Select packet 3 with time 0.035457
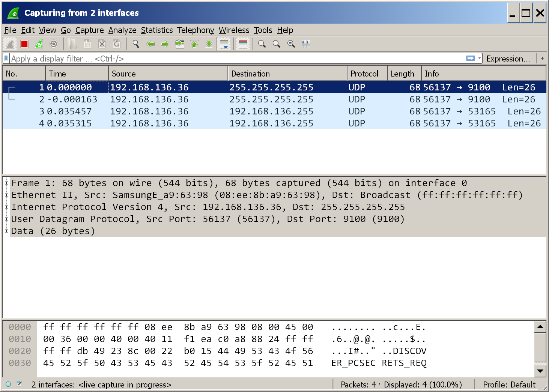The width and height of the screenshot is (549, 392). click(x=274, y=111)
